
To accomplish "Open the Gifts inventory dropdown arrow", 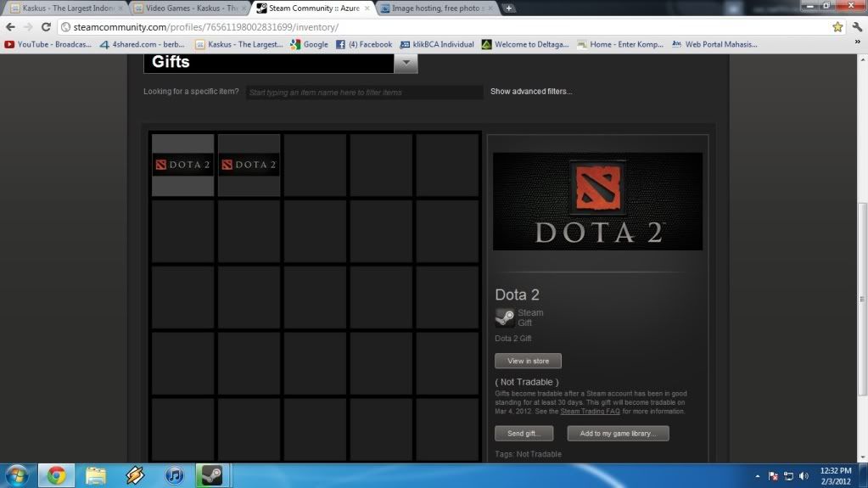I will click(406, 63).
